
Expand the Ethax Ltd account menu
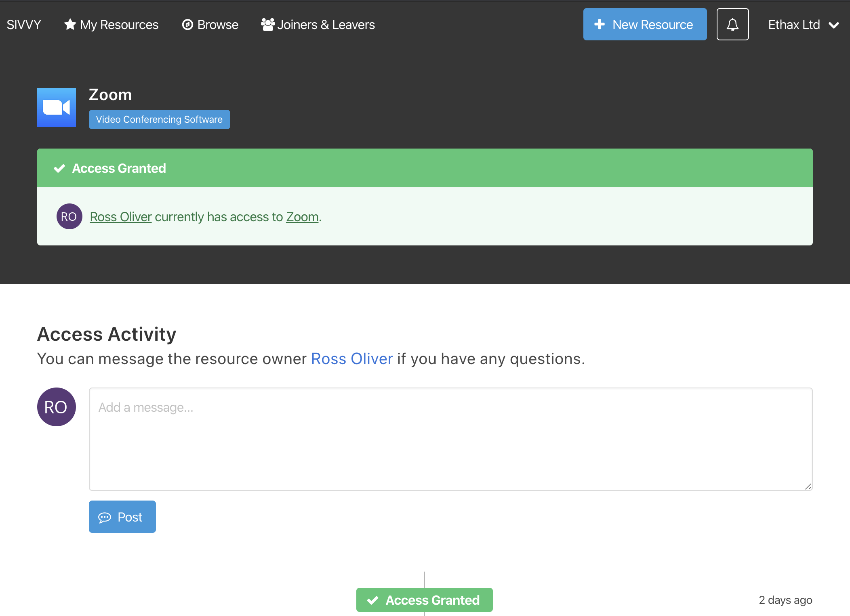click(804, 25)
